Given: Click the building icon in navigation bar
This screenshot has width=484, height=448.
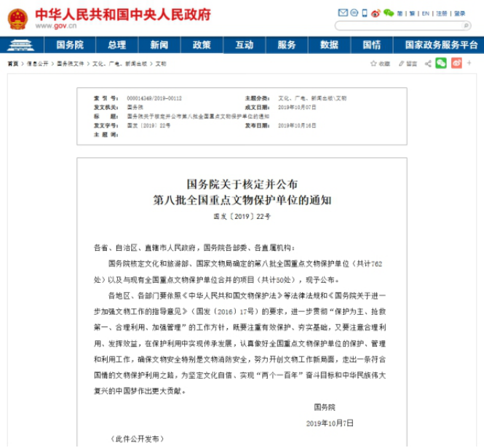Looking at the screenshot, I should point(20,45).
